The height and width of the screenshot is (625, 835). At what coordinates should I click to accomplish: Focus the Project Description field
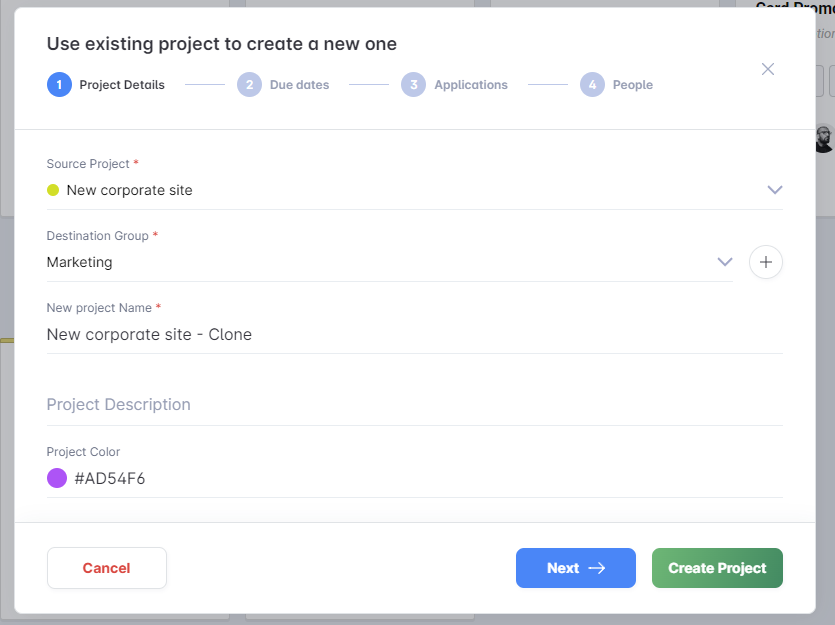pos(414,405)
